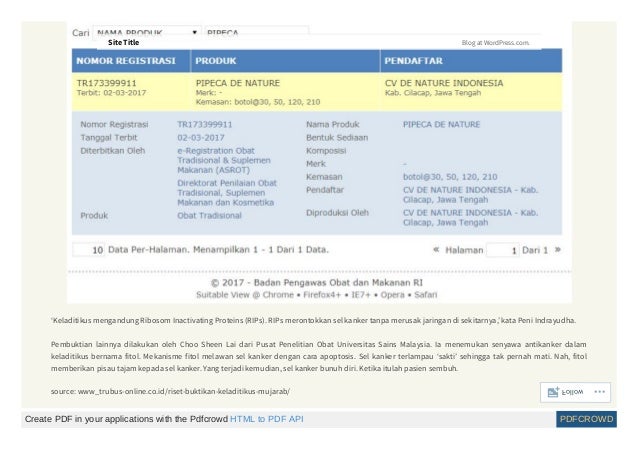Click the Terbit: 02-03-2017 text

pos(111,93)
